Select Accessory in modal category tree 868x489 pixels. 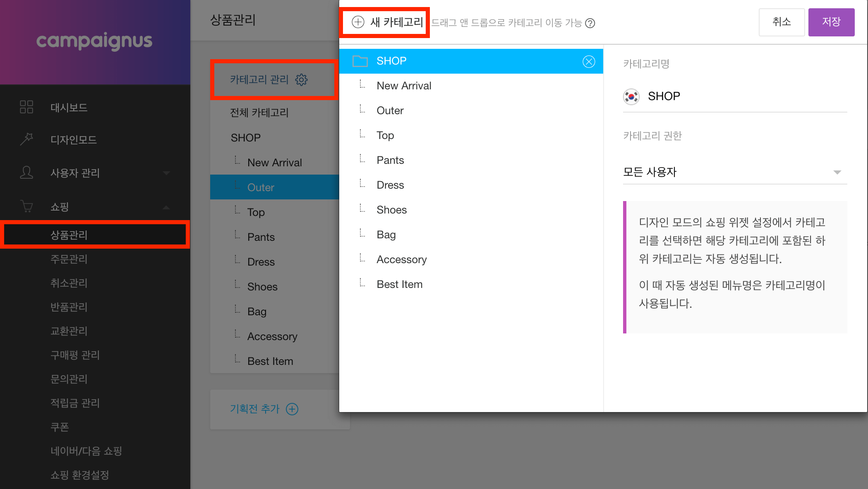[471, 259]
